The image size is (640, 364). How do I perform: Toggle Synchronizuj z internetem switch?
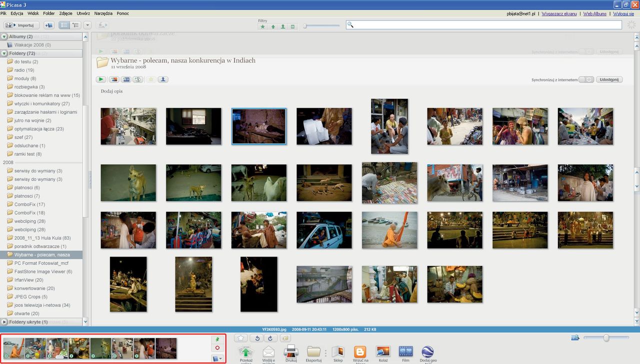(x=586, y=80)
